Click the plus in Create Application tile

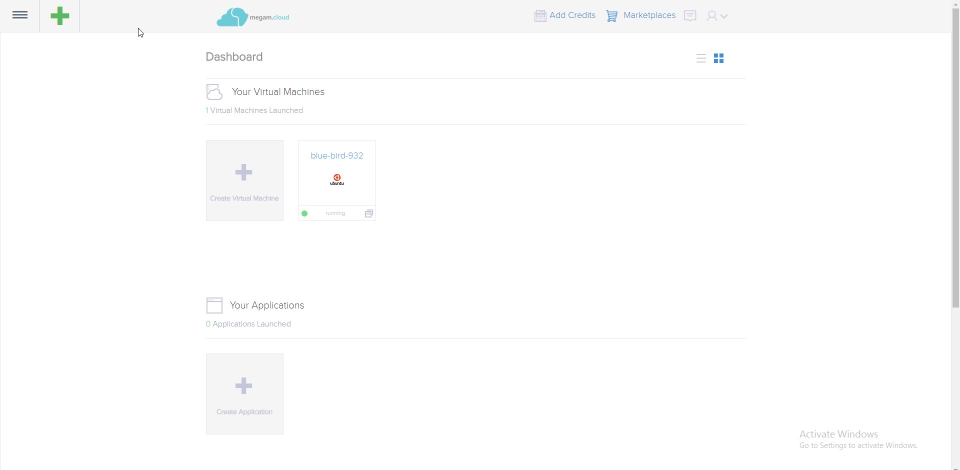coord(244,386)
